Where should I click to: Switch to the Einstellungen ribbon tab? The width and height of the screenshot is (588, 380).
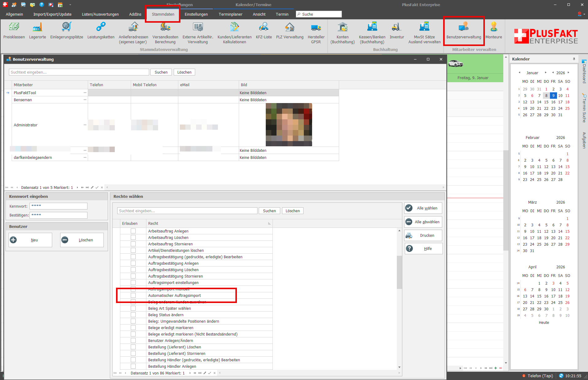coord(196,14)
